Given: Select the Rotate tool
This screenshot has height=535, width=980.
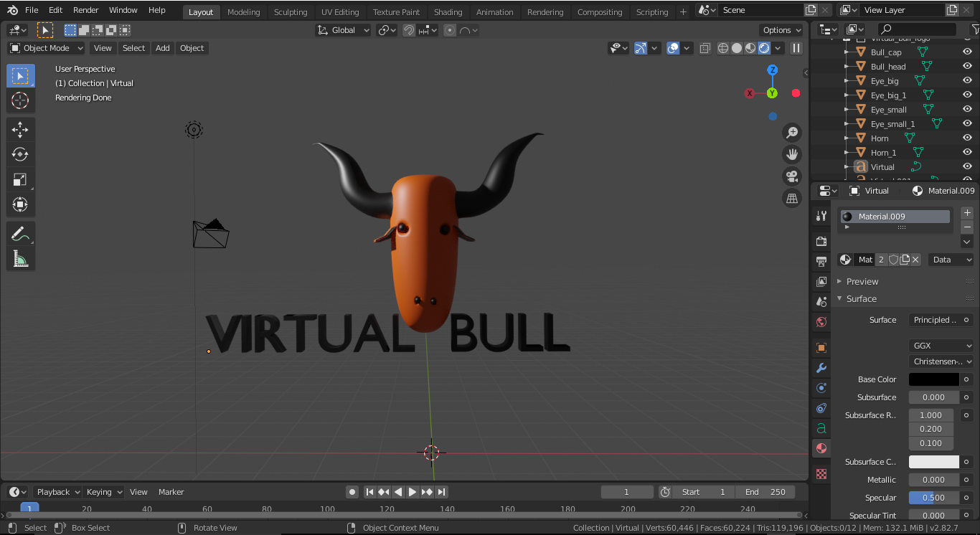Looking at the screenshot, I should click(x=21, y=155).
